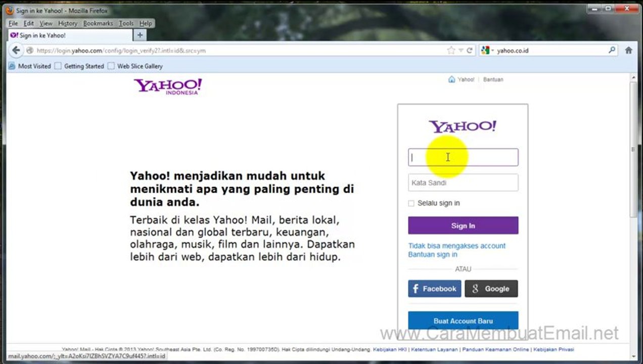
Task: Open the Firefox home page icon
Action: tap(629, 50)
